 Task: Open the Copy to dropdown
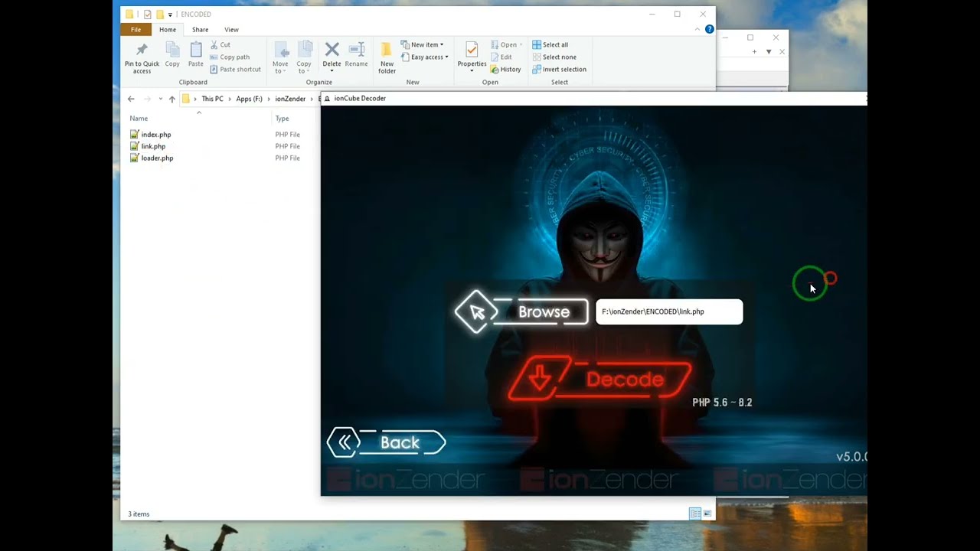click(304, 58)
